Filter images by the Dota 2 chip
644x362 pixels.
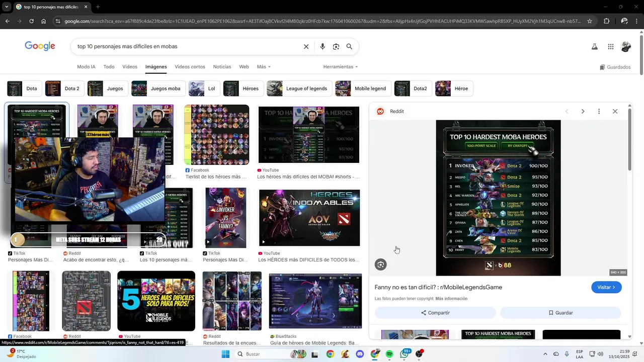[x=64, y=88]
